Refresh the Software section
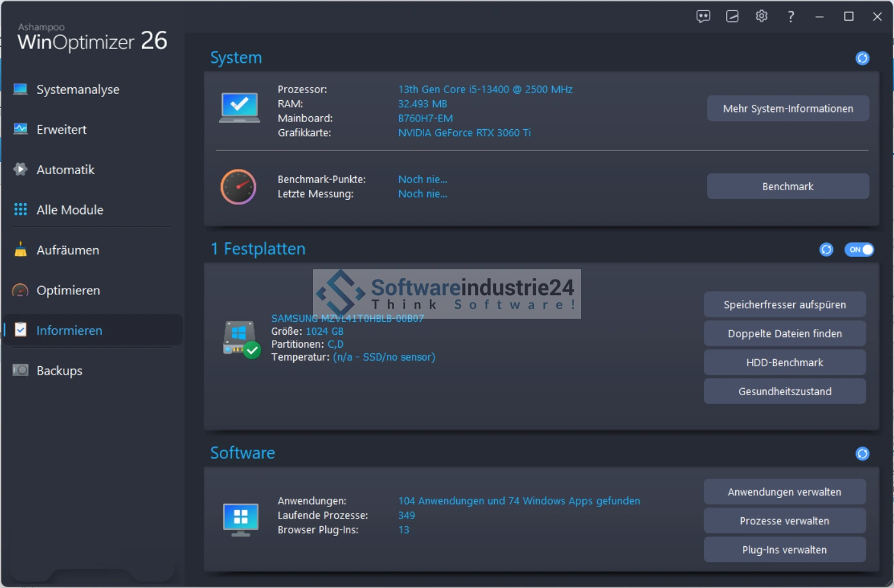This screenshot has width=894, height=588. pyautogui.click(x=862, y=454)
